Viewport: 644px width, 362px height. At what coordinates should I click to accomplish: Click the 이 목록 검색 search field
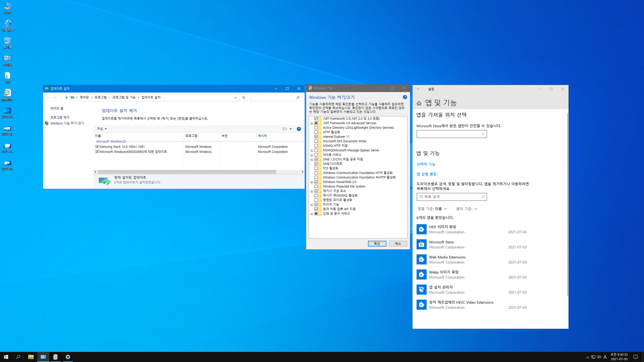pyautogui.click(x=451, y=197)
